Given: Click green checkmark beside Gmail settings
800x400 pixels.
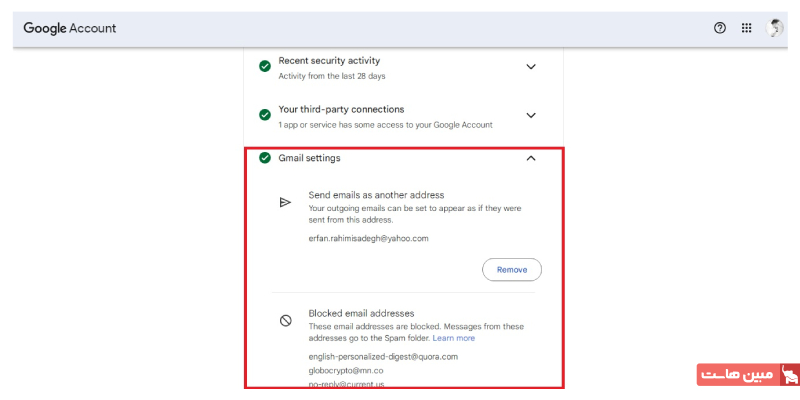Looking at the screenshot, I should (x=265, y=158).
